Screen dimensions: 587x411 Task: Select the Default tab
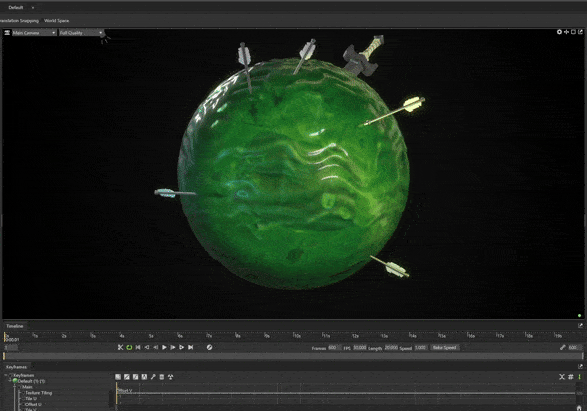pyautogui.click(x=16, y=7)
